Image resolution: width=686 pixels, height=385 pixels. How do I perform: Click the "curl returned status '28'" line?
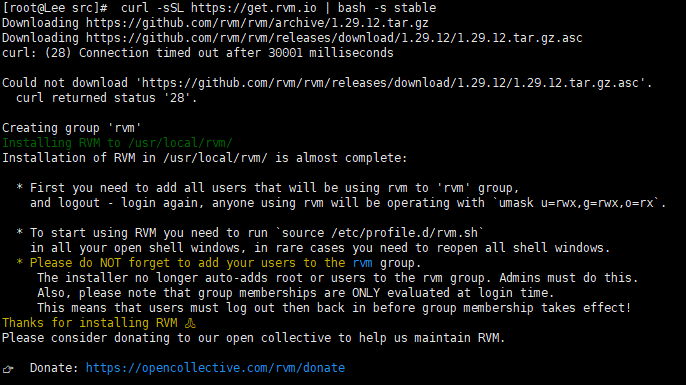pos(107,98)
